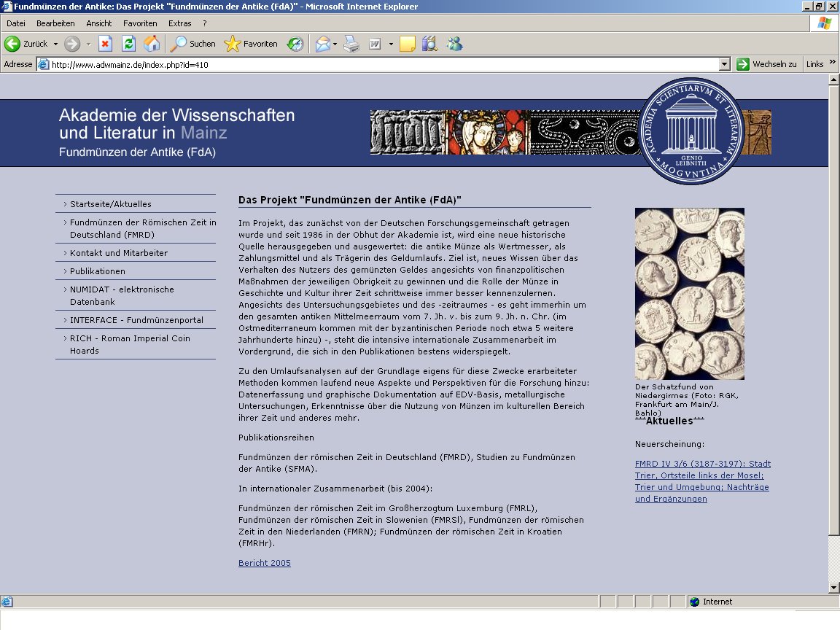Go to the Home page icon

pyautogui.click(x=152, y=44)
